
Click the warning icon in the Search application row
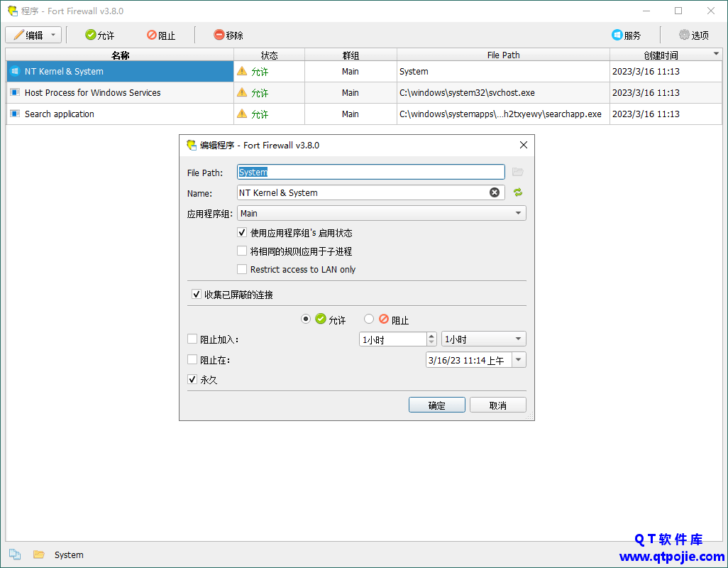[x=242, y=114]
